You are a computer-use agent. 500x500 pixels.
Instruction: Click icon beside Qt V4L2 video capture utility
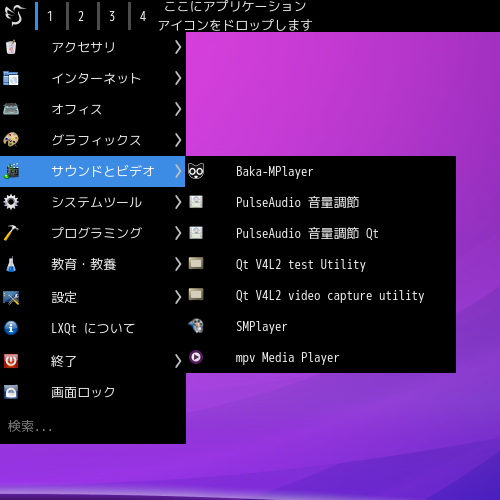point(196,294)
